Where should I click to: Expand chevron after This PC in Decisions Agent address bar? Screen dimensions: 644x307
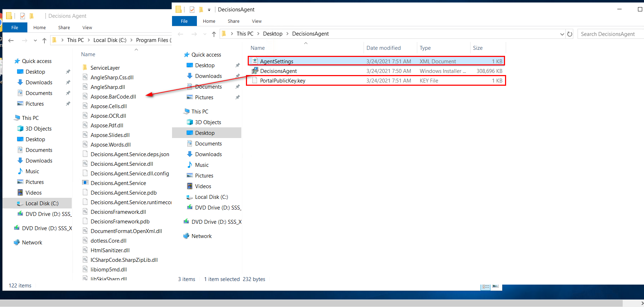pos(88,40)
